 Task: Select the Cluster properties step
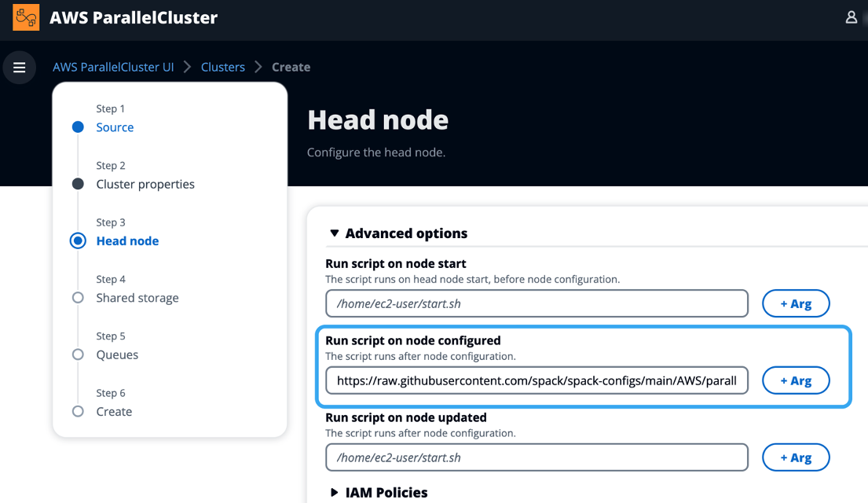tap(145, 184)
